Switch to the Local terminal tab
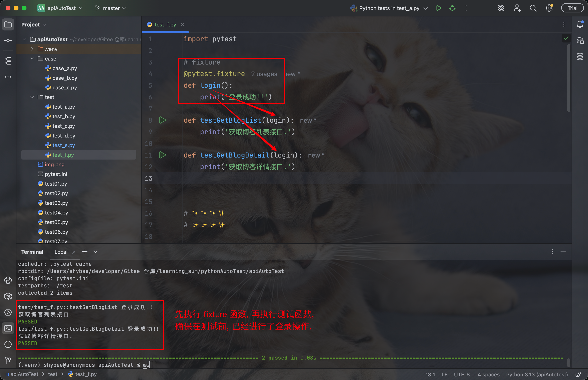Image resolution: width=588 pixels, height=380 pixels. [61, 252]
